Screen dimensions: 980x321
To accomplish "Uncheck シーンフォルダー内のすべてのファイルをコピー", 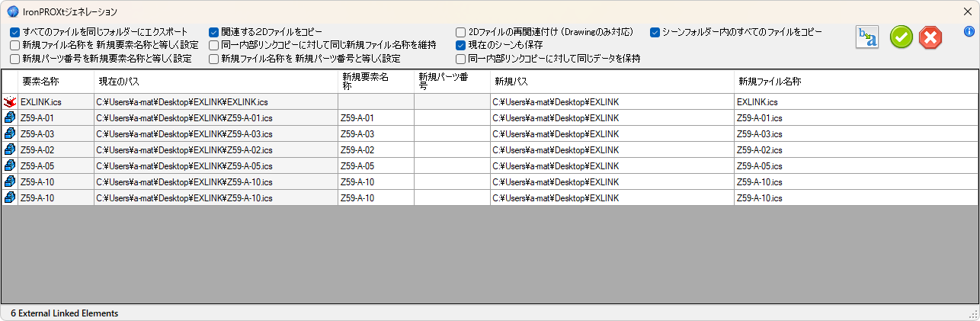I will click(x=655, y=33).
